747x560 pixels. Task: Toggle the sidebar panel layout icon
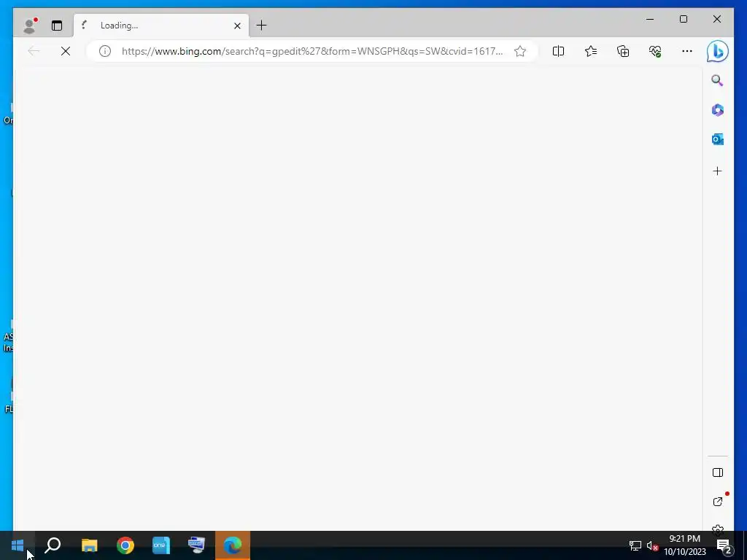click(x=718, y=472)
